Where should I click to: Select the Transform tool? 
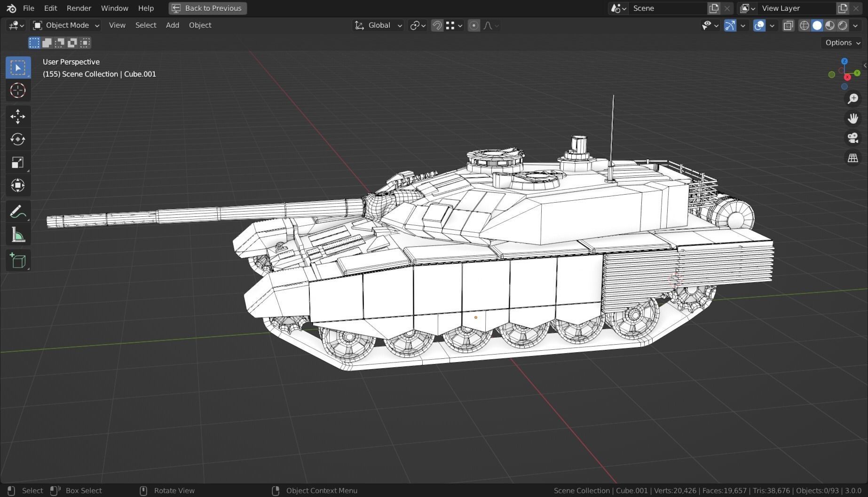[18, 185]
